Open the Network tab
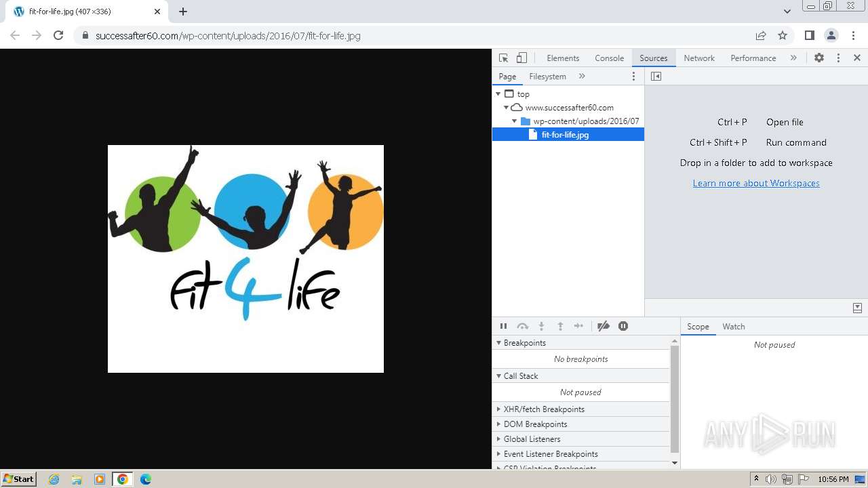This screenshot has width=868, height=488. click(699, 58)
